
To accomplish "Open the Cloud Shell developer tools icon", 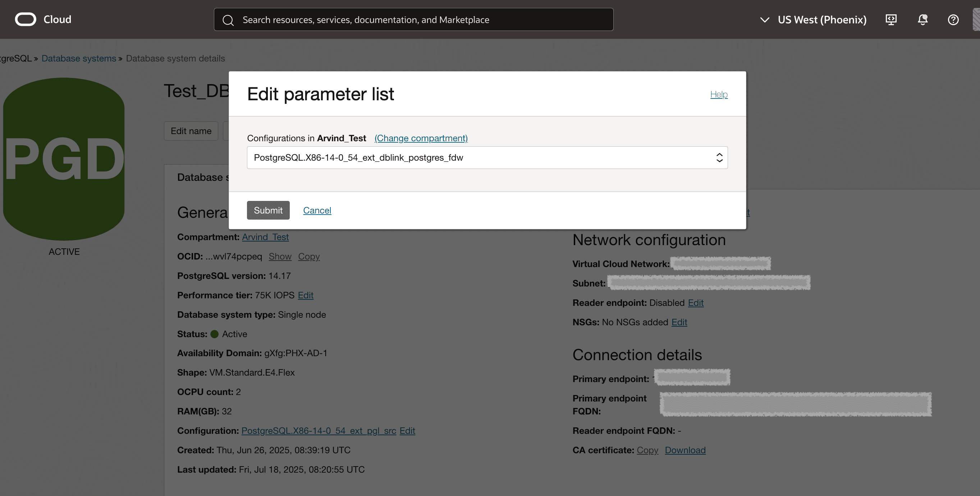I will click(891, 19).
